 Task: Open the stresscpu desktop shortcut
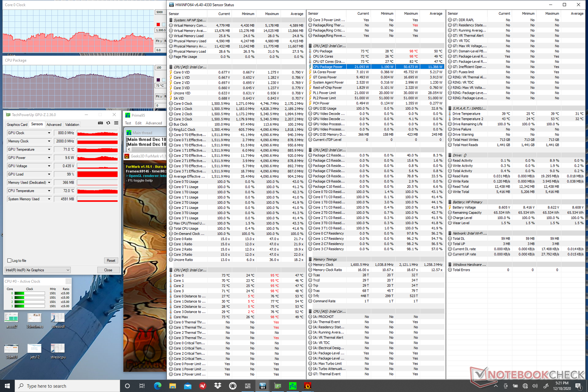(58, 351)
